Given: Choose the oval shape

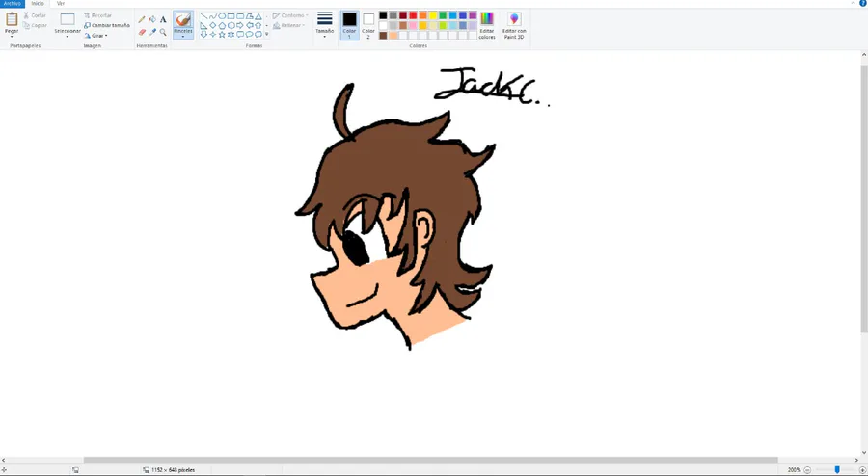Looking at the screenshot, I should point(222,16).
